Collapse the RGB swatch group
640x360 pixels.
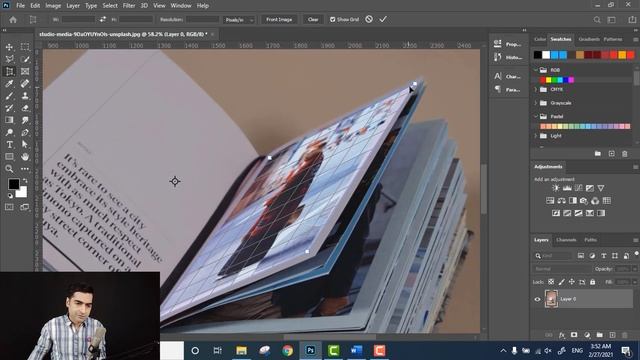pos(536,70)
